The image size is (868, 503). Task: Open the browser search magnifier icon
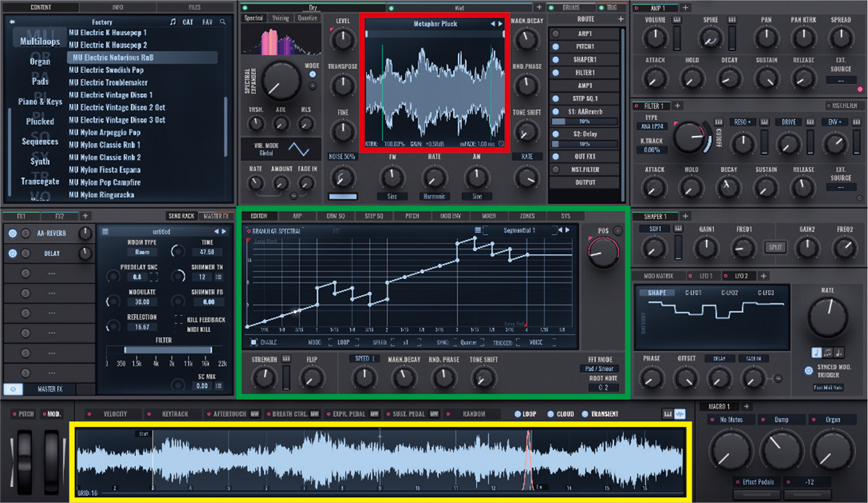[223, 22]
